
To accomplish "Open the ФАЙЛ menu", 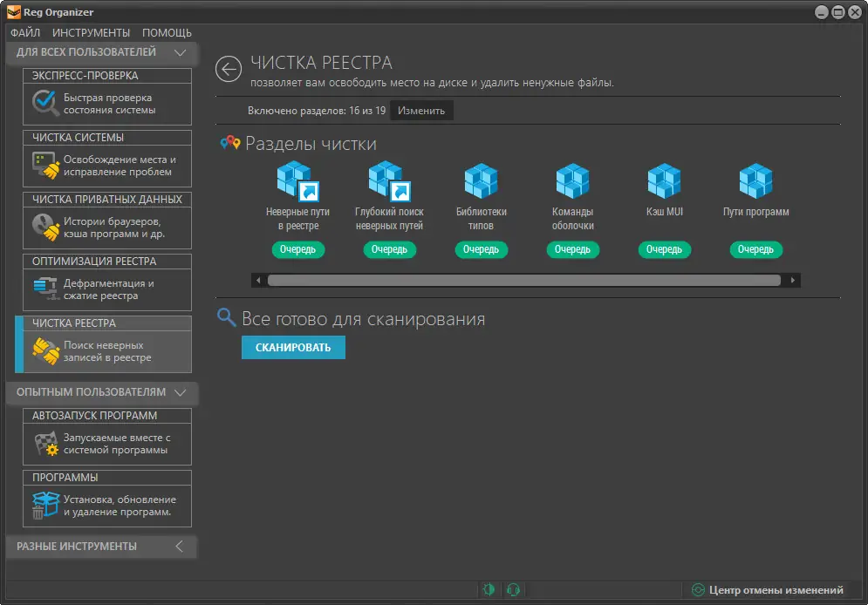I will point(25,32).
